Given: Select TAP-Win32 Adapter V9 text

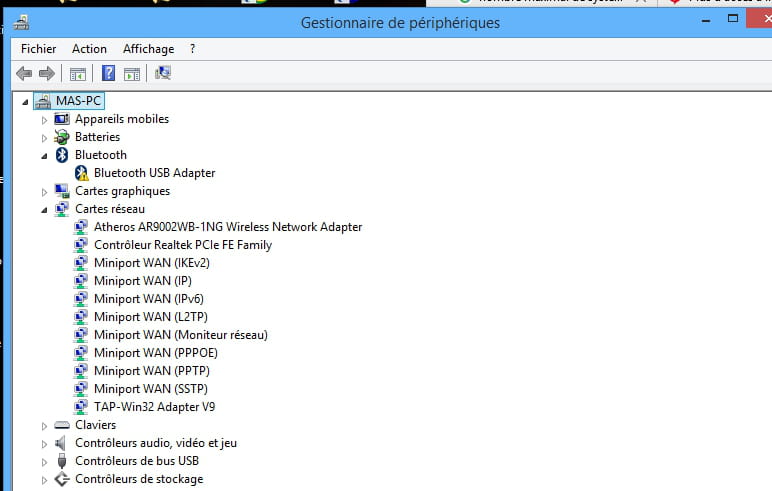Looking at the screenshot, I should tap(155, 407).
